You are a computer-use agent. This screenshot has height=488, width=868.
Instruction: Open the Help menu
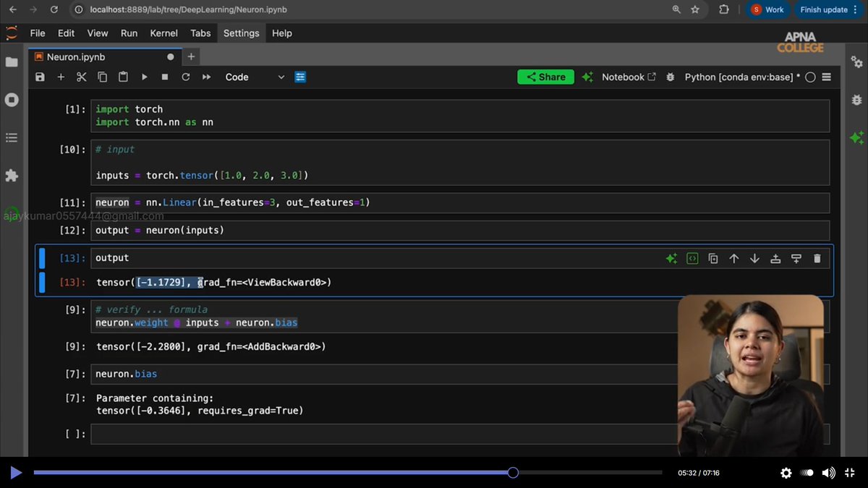click(x=282, y=33)
